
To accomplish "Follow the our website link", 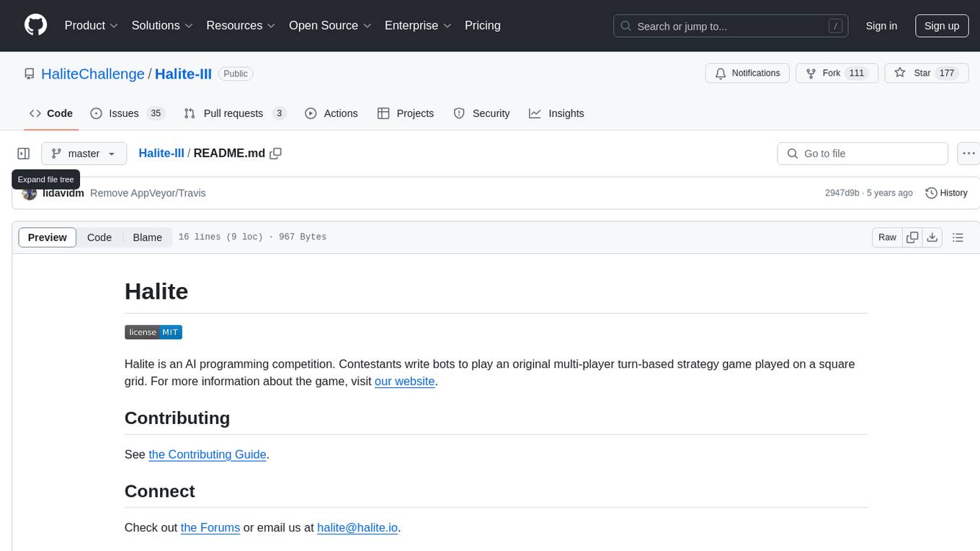I will (404, 381).
